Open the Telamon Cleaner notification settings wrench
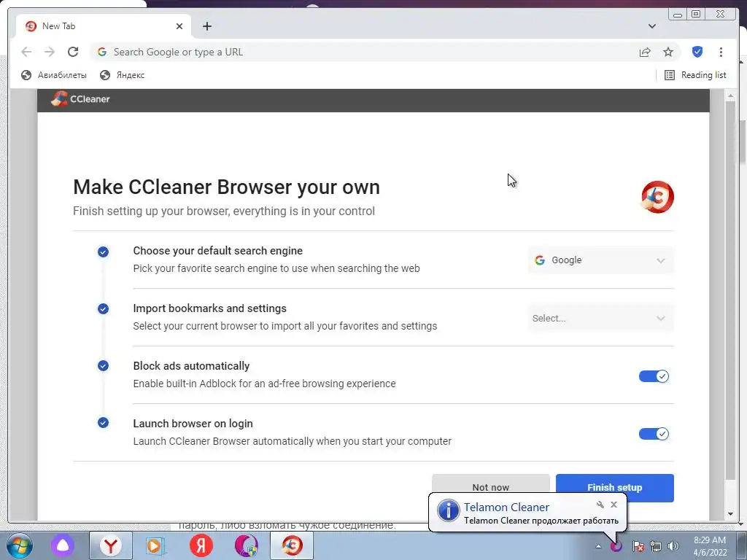Viewport: 747px width, 560px height. pos(600,505)
